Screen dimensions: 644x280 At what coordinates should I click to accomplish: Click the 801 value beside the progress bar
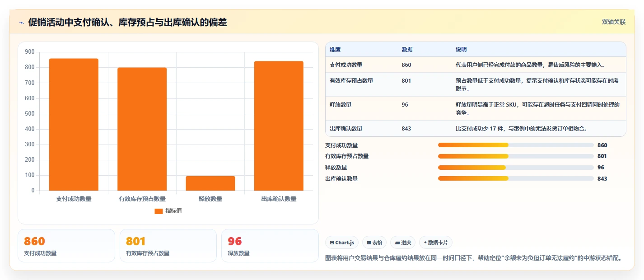[602, 156]
